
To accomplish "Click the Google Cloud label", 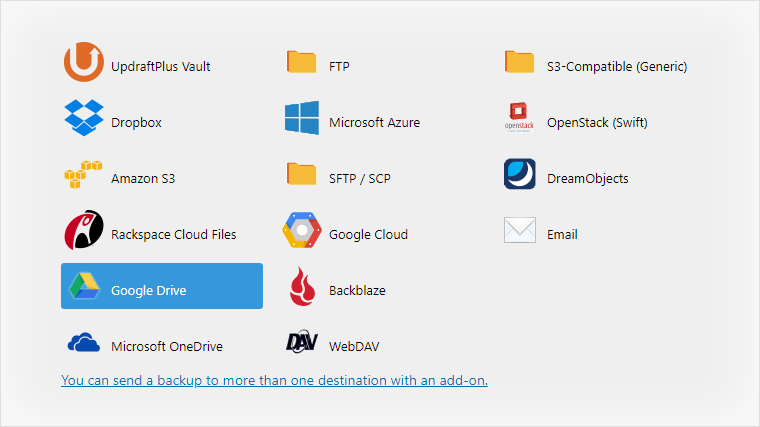I will pyautogui.click(x=368, y=235).
